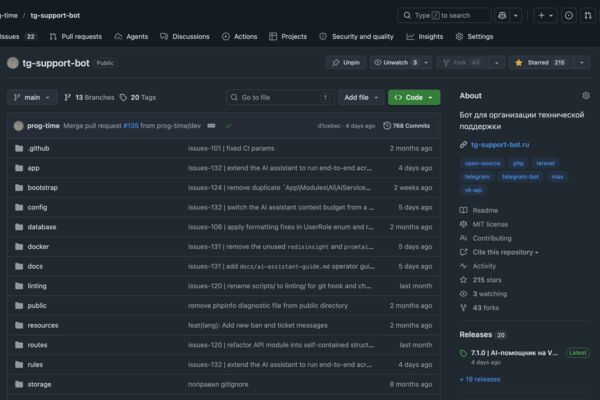Screen dimensions: 600x400
Task: Open the issues inbox icon in header
Action: tap(569, 15)
